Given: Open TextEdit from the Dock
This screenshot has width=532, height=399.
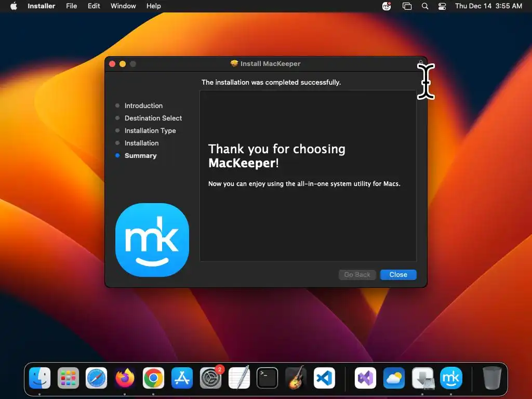Looking at the screenshot, I should (239, 378).
